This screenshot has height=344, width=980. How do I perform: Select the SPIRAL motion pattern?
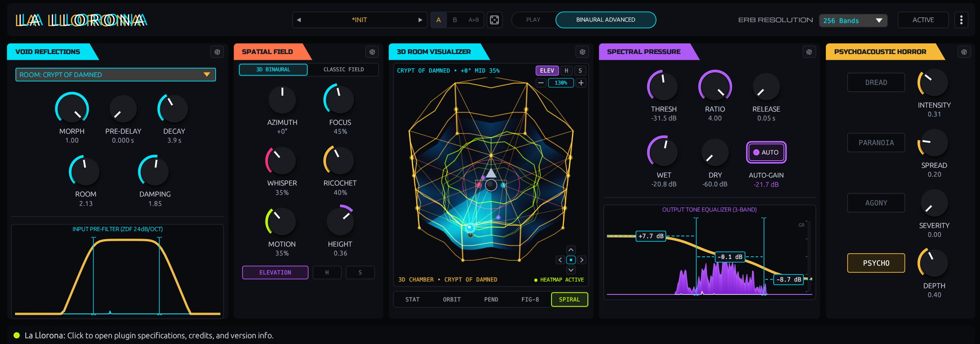pos(569,300)
